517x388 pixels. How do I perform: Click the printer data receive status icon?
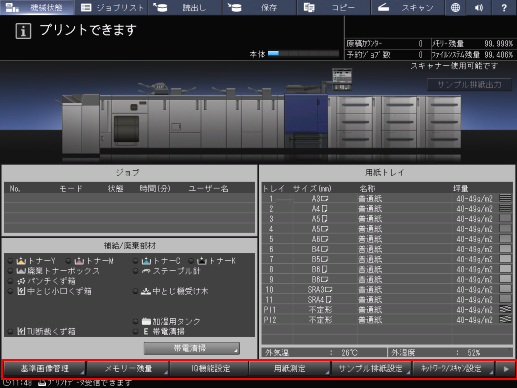(42, 383)
